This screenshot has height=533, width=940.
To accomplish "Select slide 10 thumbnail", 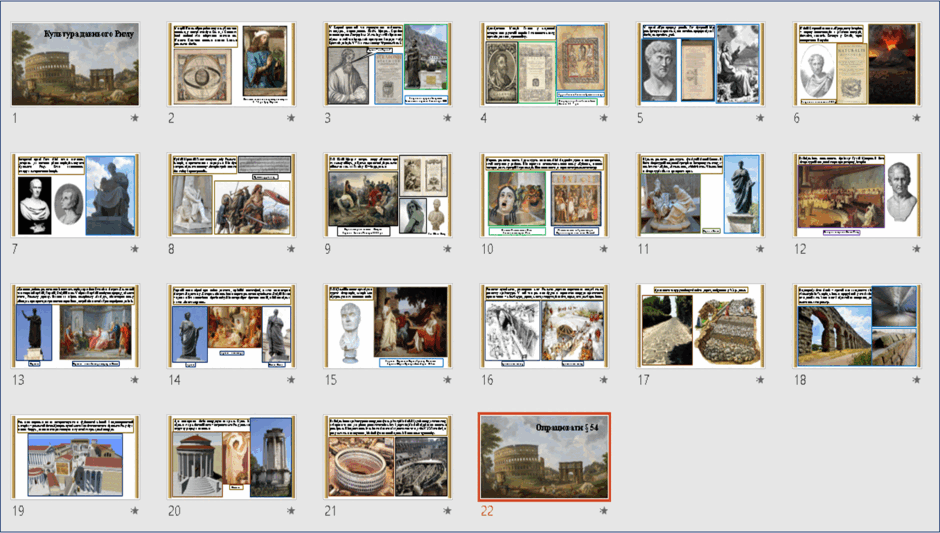I will tap(544, 195).
